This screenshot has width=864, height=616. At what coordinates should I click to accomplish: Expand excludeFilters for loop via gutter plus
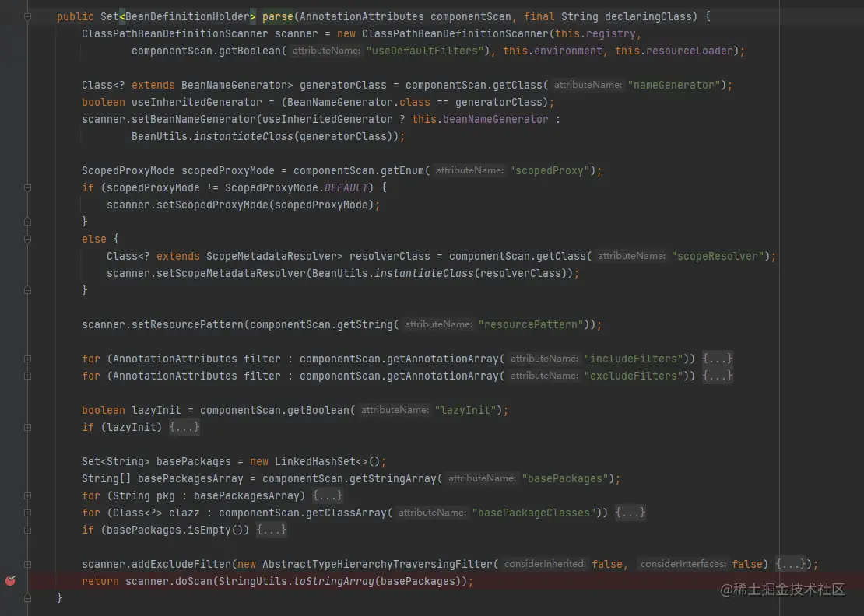[27, 376]
